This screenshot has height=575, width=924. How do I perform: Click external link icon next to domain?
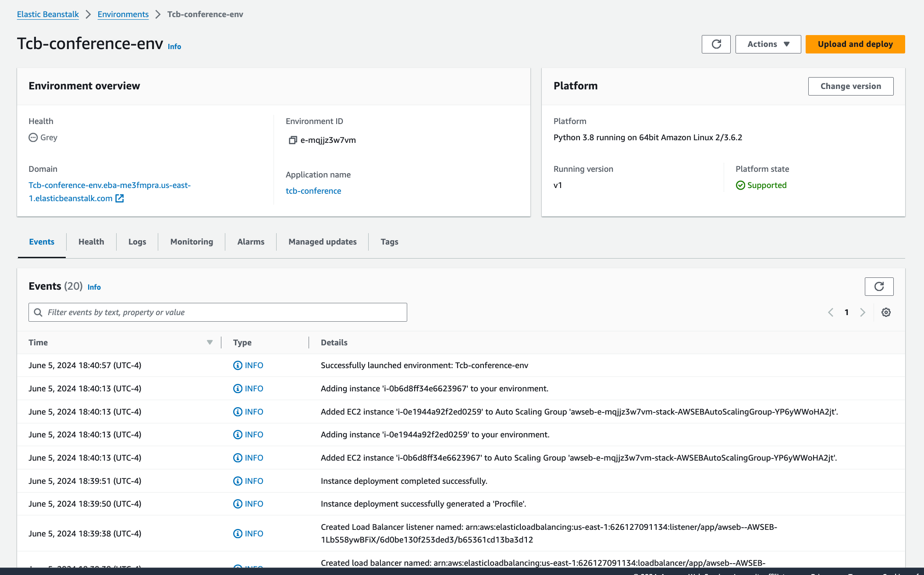pos(120,199)
